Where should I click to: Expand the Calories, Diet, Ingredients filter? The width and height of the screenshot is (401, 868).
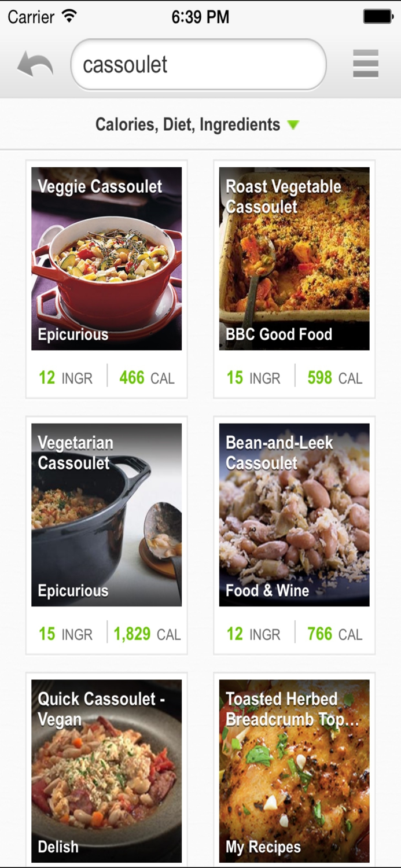tap(188, 124)
